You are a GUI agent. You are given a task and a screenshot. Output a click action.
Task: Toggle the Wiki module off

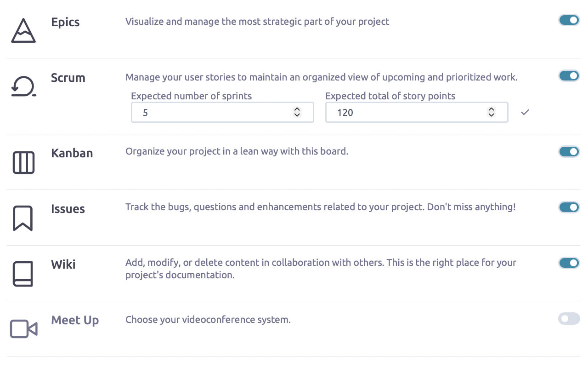pos(569,263)
